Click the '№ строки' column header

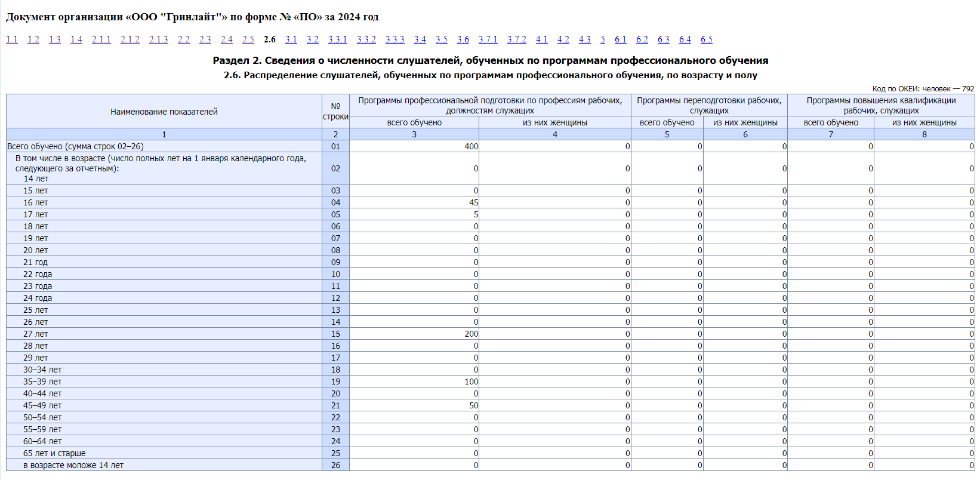pos(335,112)
